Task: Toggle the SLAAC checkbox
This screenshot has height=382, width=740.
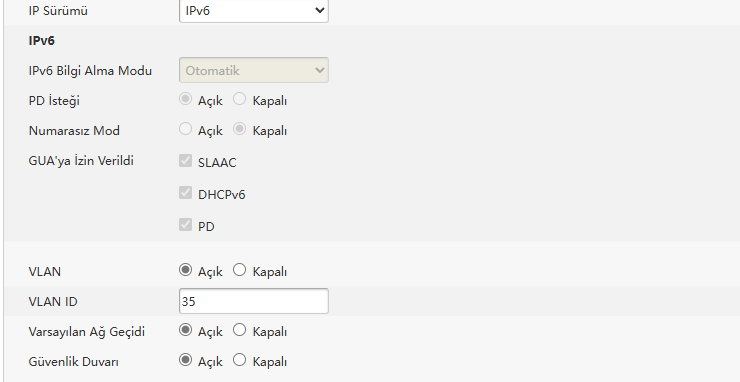Action: [185, 161]
